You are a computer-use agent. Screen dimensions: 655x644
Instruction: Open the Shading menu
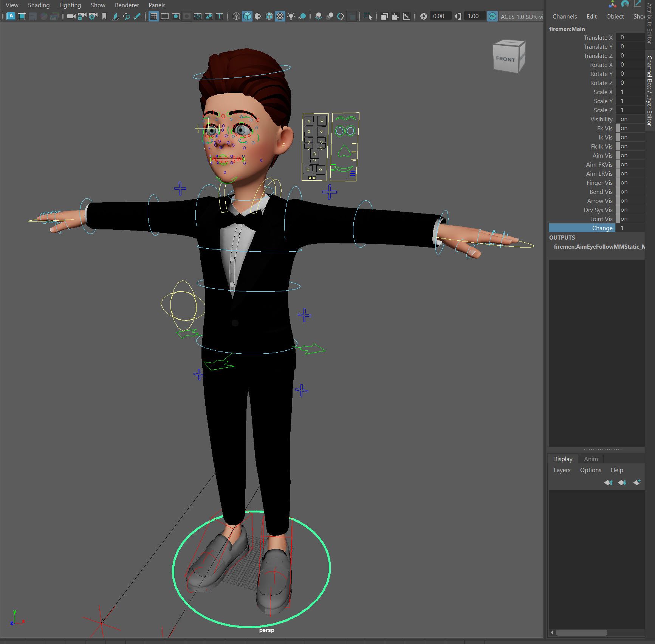point(39,5)
